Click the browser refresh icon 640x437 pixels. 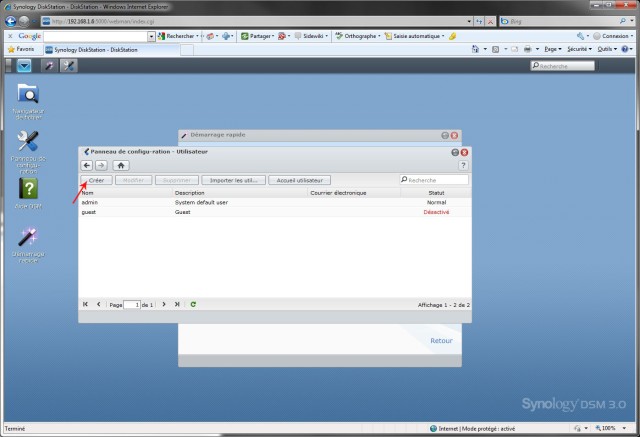click(x=479, y=21)
